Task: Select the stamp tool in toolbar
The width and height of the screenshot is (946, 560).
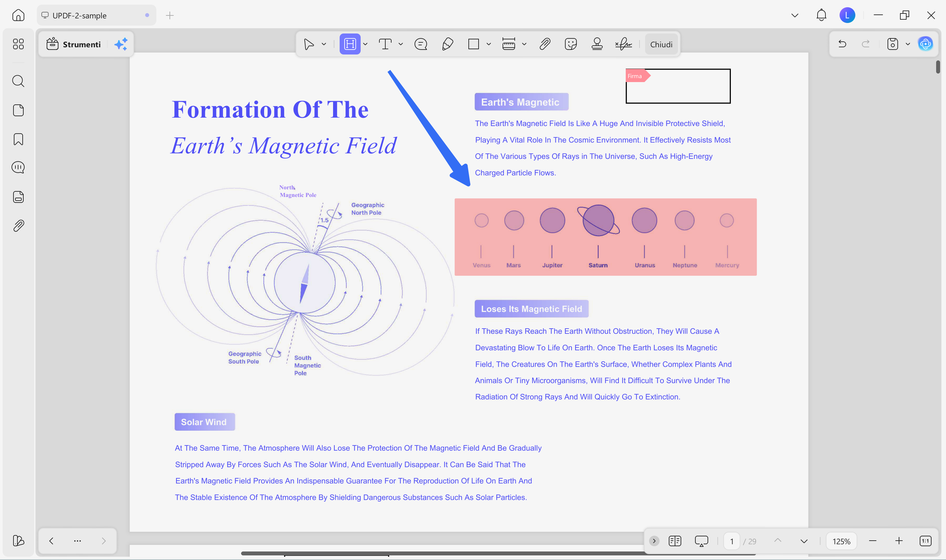Action: [597, 44]
